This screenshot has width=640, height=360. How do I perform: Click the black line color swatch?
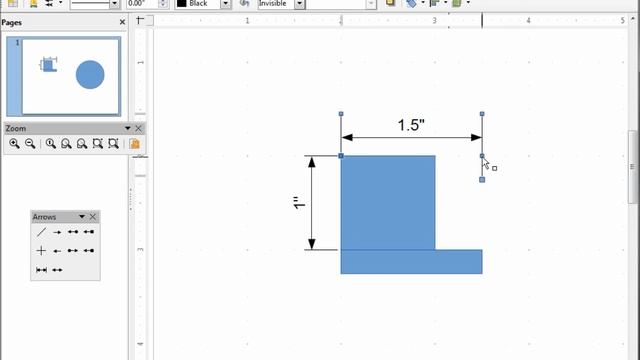coord(182,3)
